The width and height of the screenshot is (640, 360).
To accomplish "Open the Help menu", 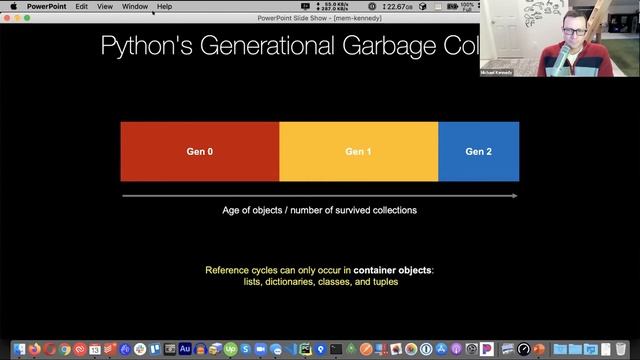I will pos(164,7).
